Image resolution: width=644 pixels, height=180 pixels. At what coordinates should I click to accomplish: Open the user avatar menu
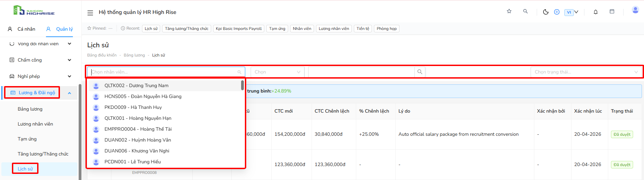coord(635,10)
